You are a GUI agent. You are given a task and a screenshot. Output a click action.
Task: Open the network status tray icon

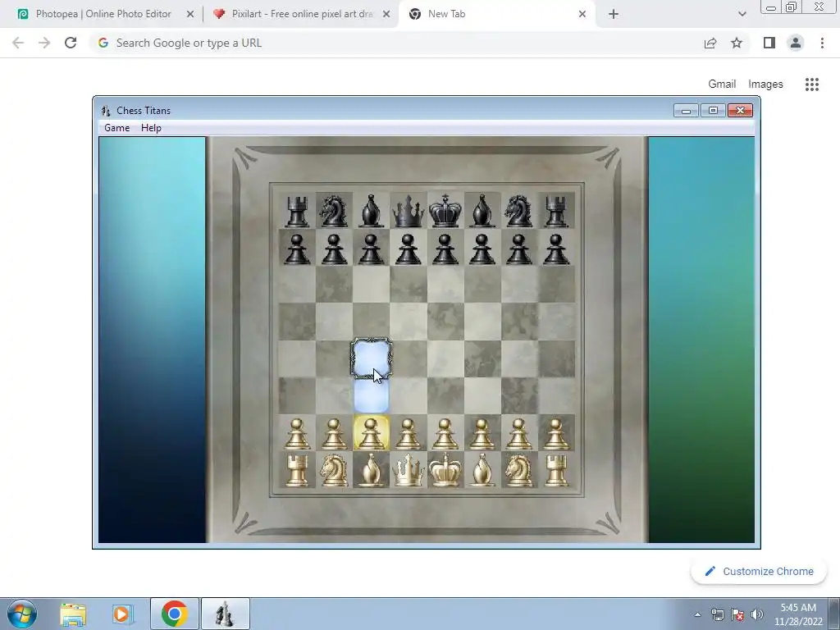[717, 614]
